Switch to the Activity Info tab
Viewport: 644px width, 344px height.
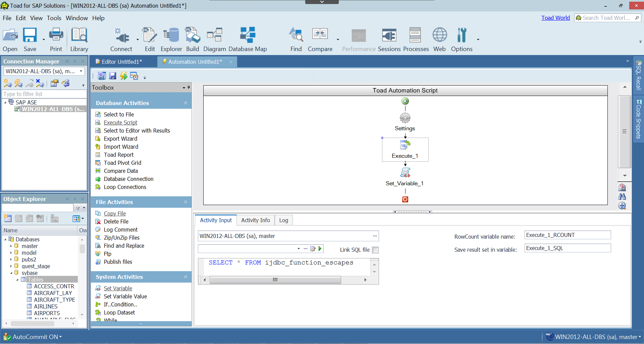click(x=255, y=220)
